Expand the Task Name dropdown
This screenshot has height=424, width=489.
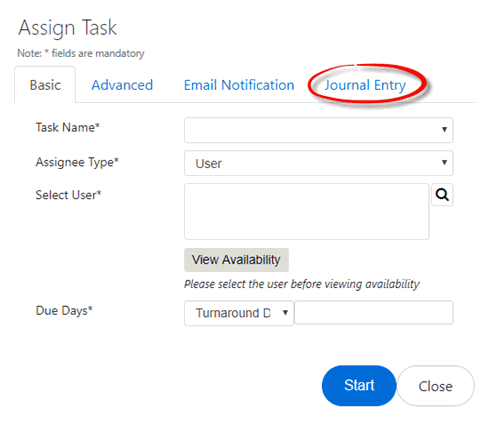(319, 130)
